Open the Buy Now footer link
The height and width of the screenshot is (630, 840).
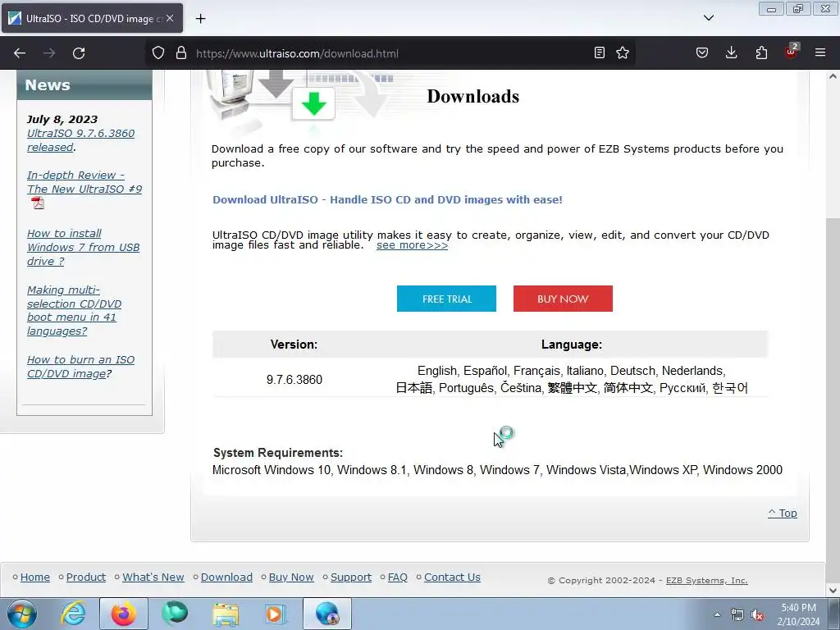pyautogui.click(x=291, y=577)
